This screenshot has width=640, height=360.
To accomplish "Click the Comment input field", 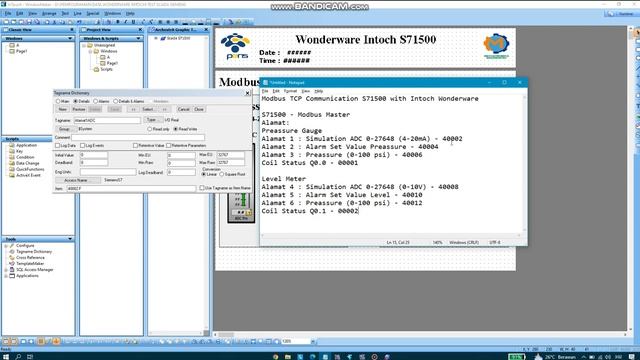I will (x=138, y=138).
